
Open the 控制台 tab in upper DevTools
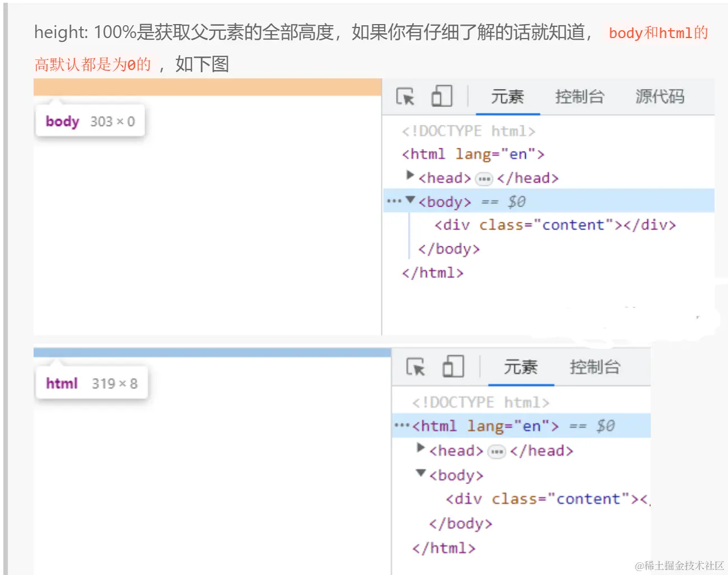click(580, 97)
